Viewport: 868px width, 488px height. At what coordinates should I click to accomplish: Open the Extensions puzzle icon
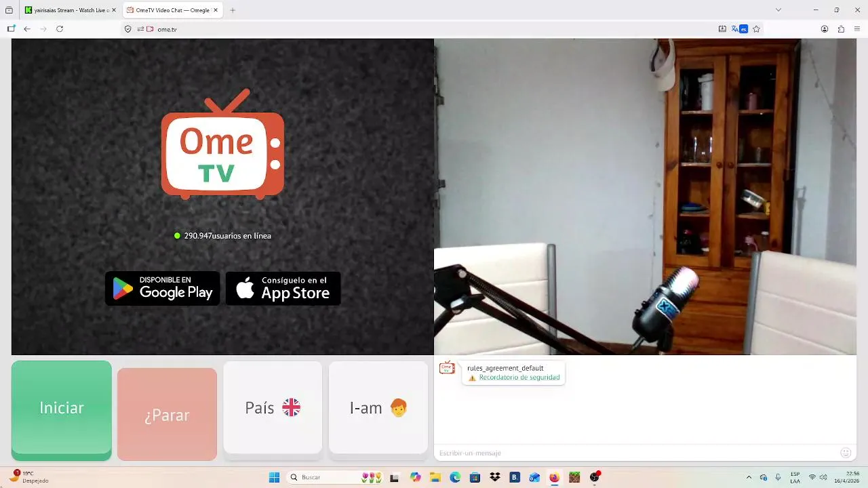tap(841, 29)
